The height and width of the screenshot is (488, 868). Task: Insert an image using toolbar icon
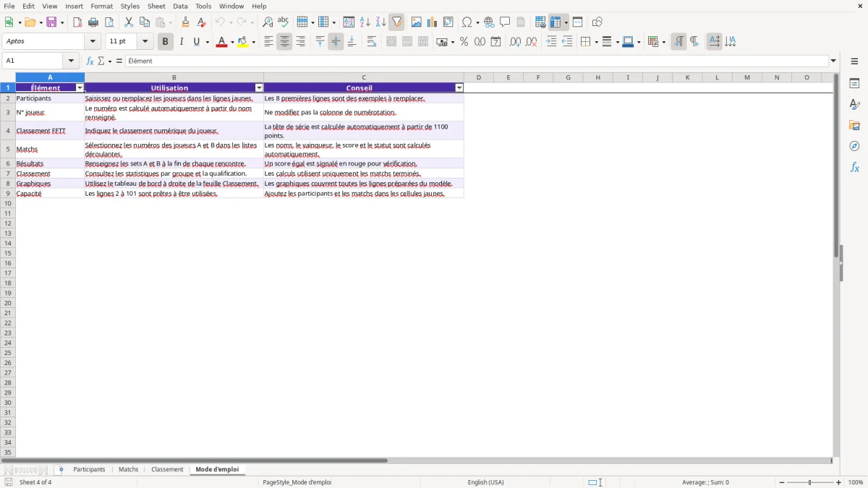(417, 22)
